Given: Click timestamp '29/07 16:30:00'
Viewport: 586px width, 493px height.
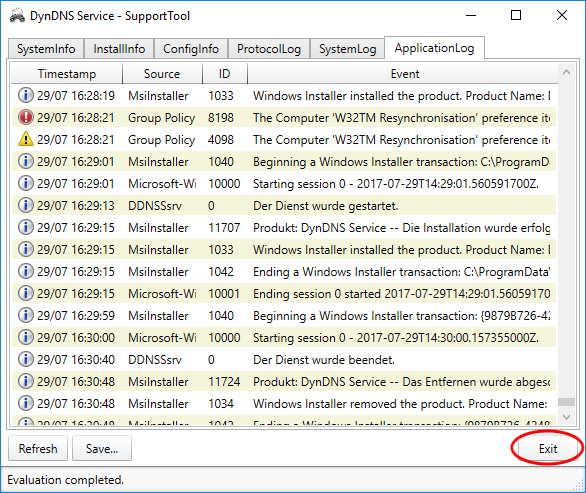Looking at the screenshot, I should [x=76, y=338].
